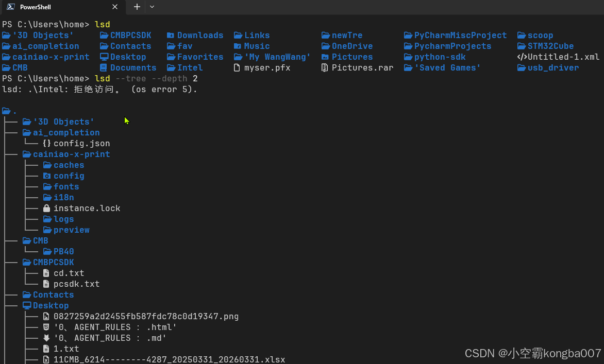604x364 pixels.
Task: Click the root dot folder icon of tree
Action: [6, 111]
